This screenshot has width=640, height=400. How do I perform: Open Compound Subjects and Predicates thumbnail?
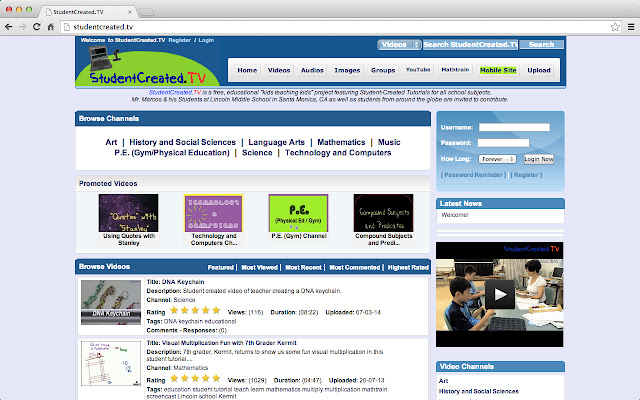383,213
